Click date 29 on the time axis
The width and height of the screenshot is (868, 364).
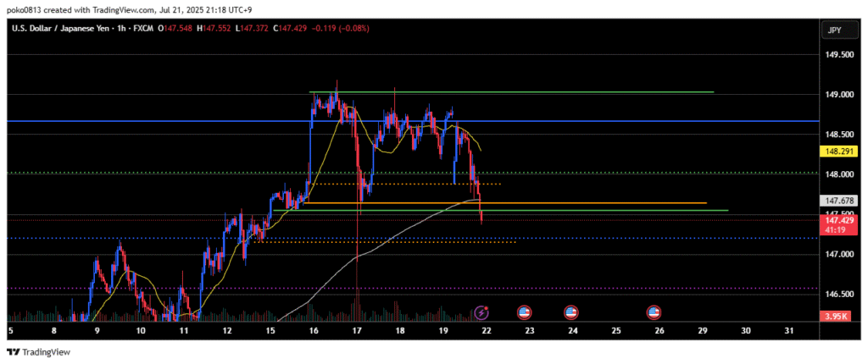[702, 330]
